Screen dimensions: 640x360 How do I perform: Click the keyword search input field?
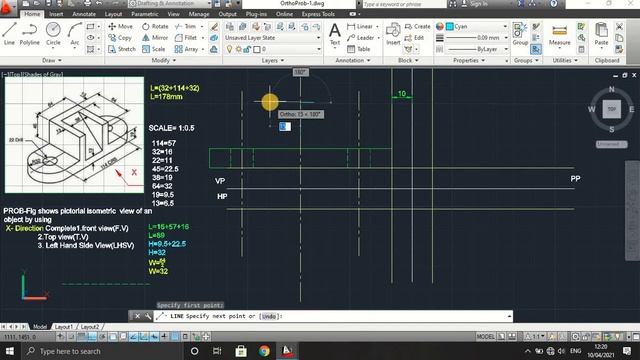point(403,4)
